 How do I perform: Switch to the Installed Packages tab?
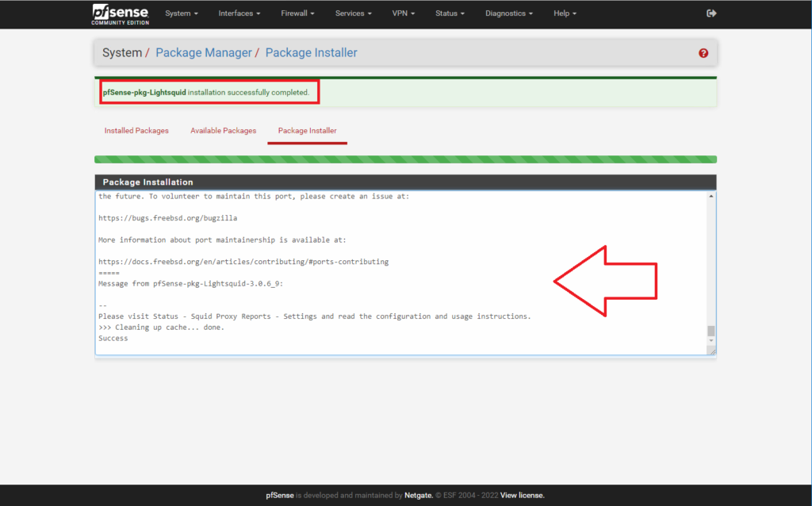point(136,131)
